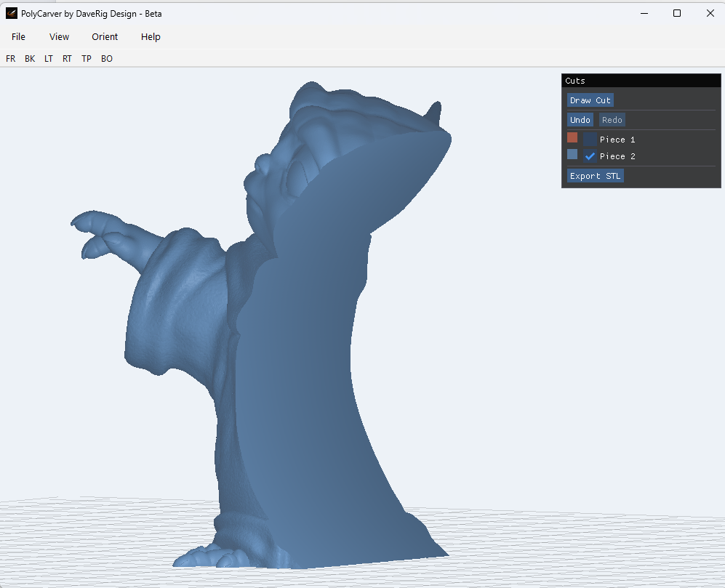Image resolution: width=725 pixels, height=588 pixels.
Task: Click the red Piece 1 color swatch
Action: point(572,138)
